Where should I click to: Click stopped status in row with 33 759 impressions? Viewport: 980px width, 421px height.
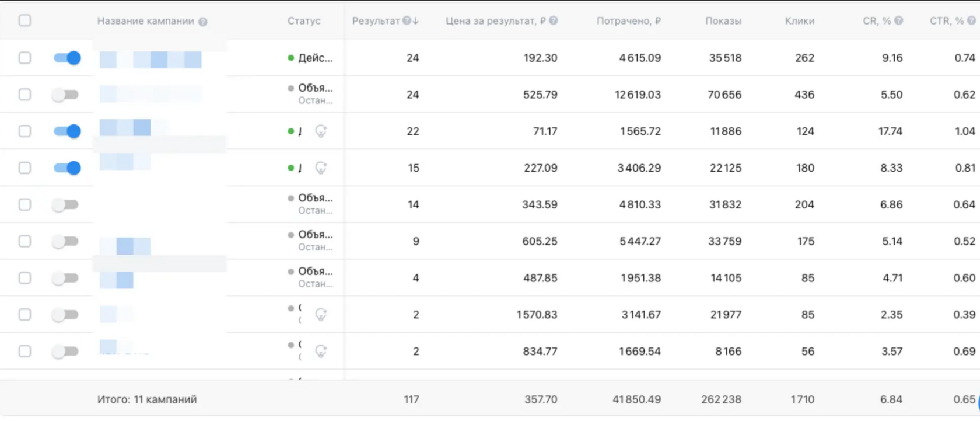point(310,241)
